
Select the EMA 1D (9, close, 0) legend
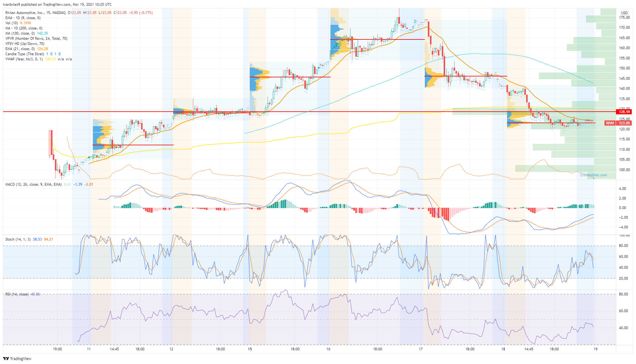coord(23,18)
